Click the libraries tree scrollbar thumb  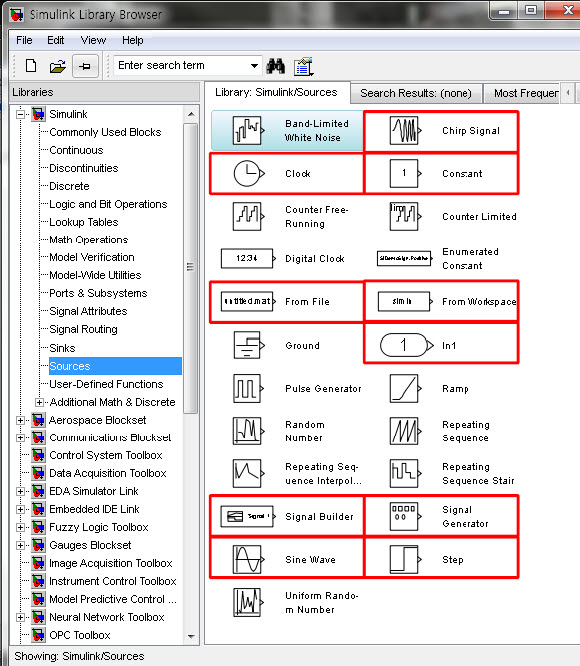coord(191,268)
